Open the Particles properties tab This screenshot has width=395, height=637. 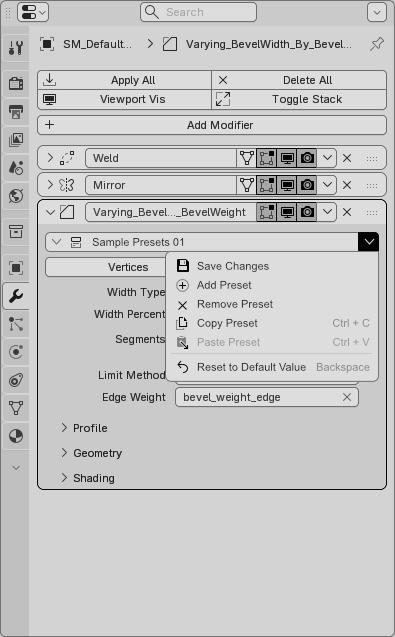[16, 324]
